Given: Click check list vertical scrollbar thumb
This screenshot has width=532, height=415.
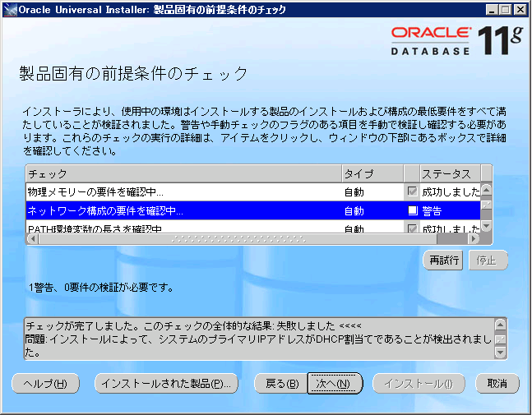Looking at the screenshot, I should [486, 205].
